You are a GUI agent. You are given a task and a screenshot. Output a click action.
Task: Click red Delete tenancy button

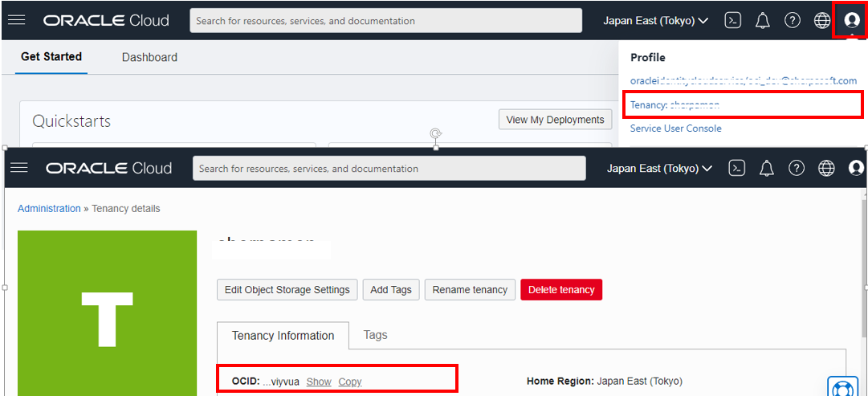coord(561,290)
